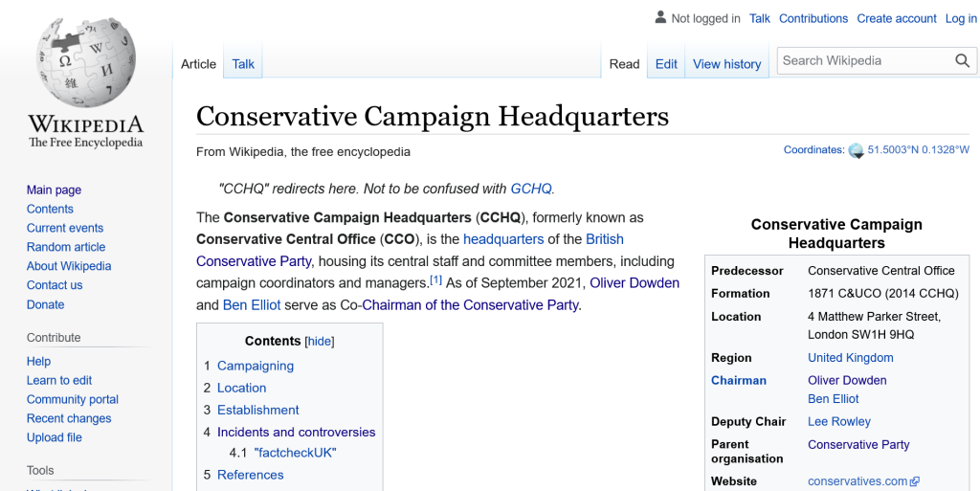Viewport: 980px width, 491px height.
Task: Switch to the Article tab
Action: pos(198,64)
